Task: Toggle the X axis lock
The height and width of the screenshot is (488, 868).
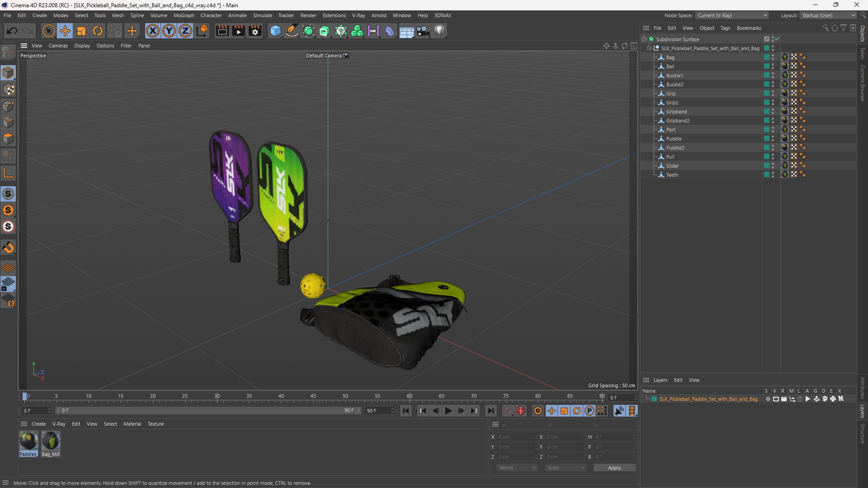Action: (153, 31)
